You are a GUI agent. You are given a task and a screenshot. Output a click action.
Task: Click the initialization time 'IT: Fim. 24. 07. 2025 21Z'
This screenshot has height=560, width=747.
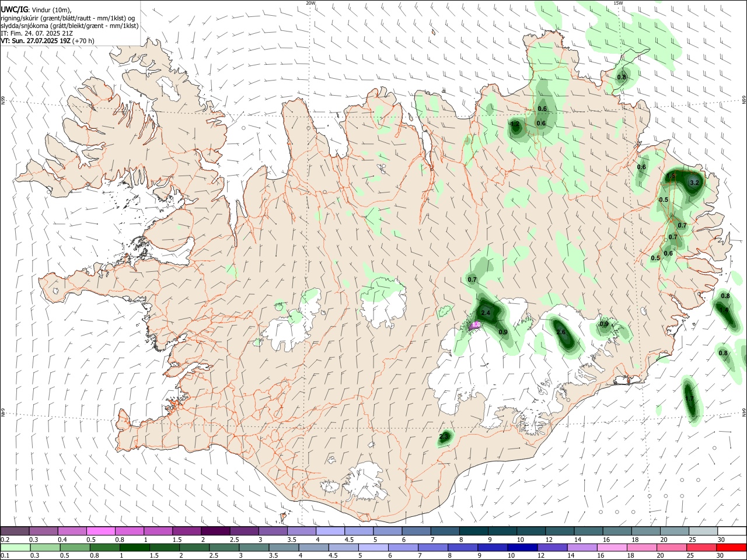(37, 33)
